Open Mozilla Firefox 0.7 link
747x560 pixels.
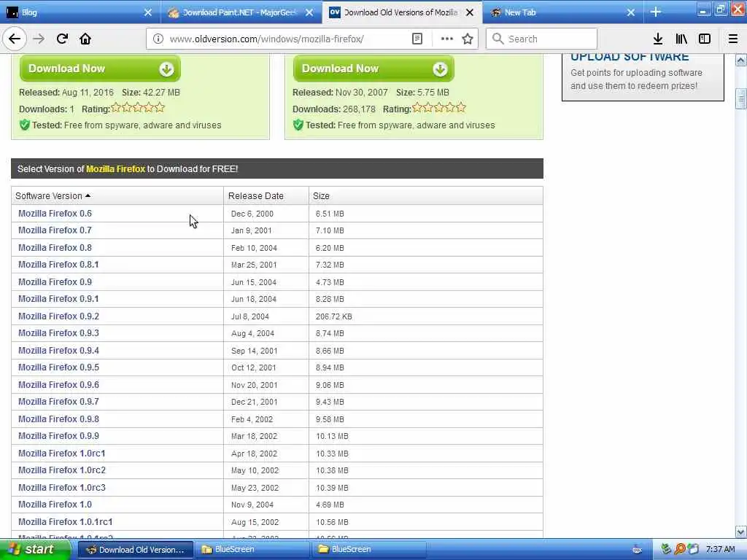click(x=55, y=230)
